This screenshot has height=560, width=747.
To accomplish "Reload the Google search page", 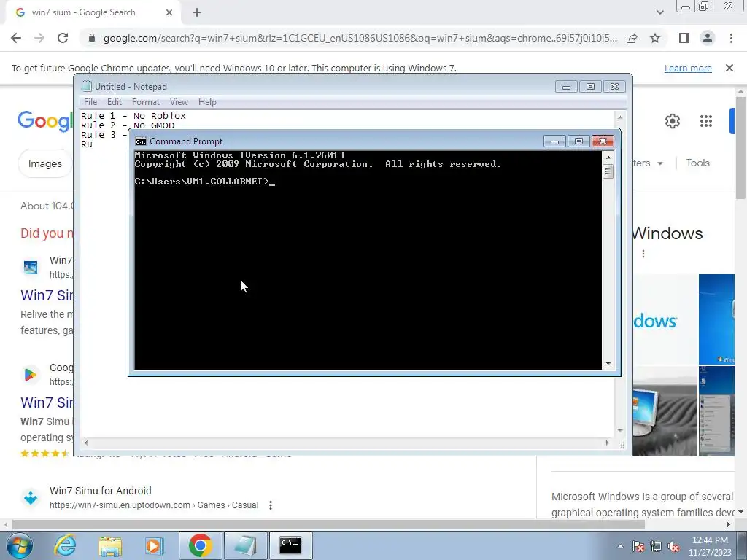I will (x=63, y=38).
